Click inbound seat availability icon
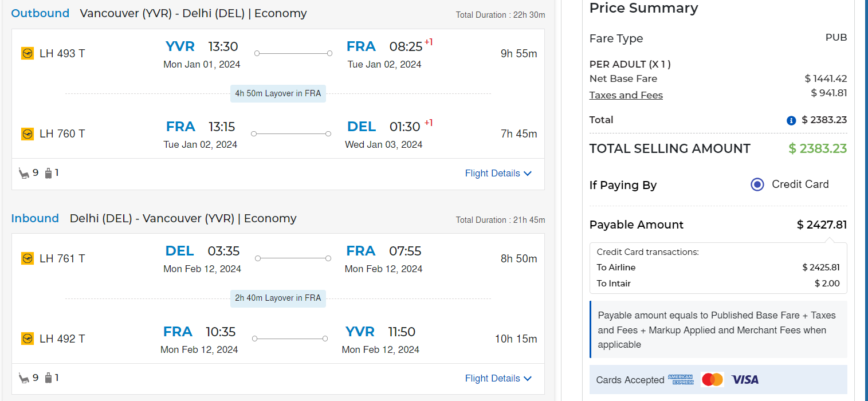This screenshot has height=401, width=868. click(x=24, y=378)
